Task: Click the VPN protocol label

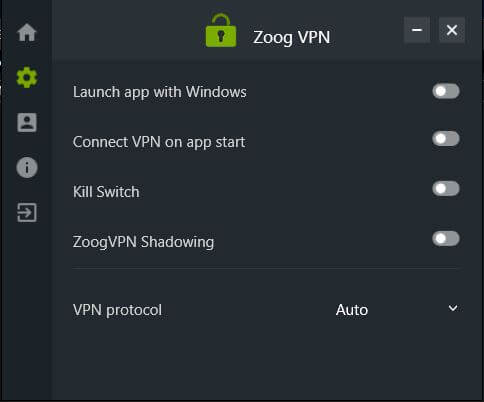Action: point(117,310)
